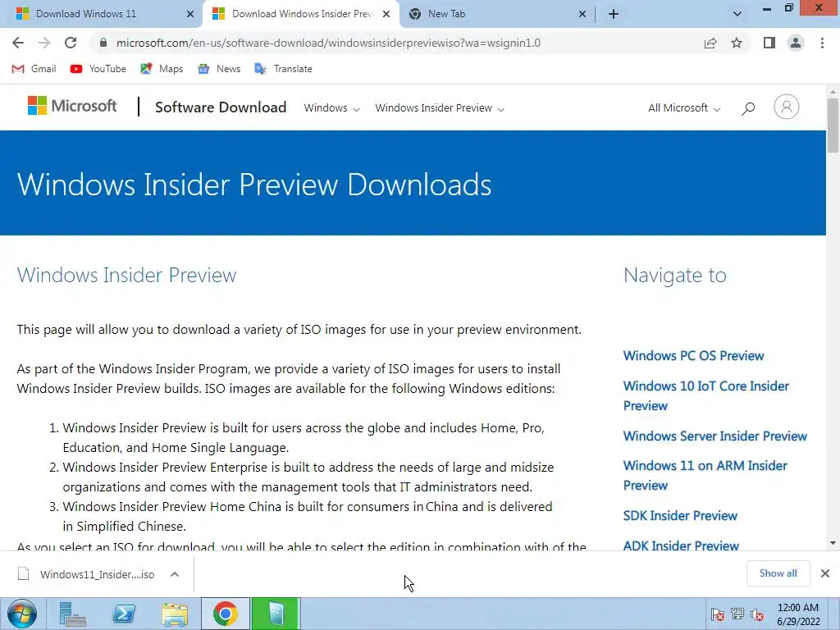Click the Microsoft logo
The height and width of the screenshot is (630, 840).
72,106
